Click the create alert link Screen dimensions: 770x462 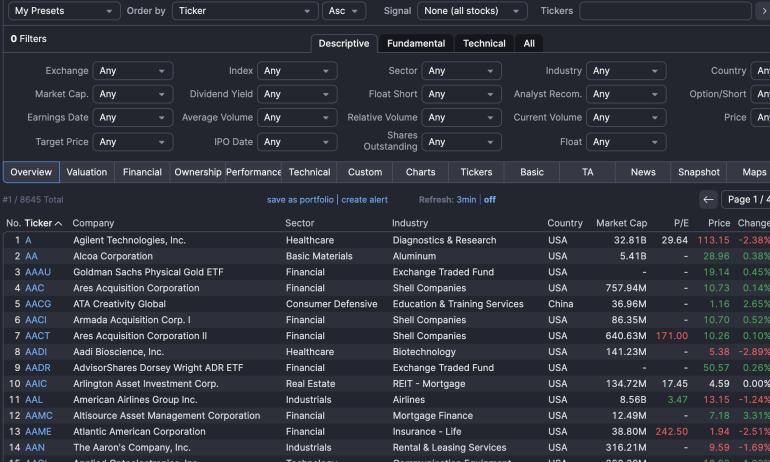click(364, 200)
